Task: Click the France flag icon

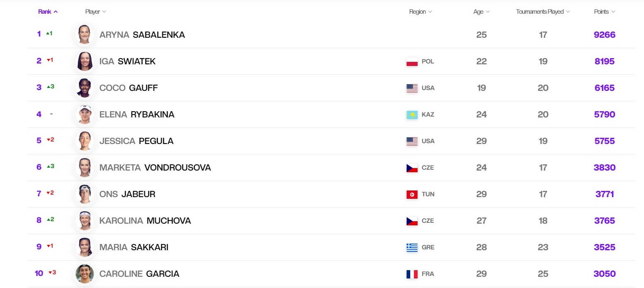Action: tap(411, 274)
